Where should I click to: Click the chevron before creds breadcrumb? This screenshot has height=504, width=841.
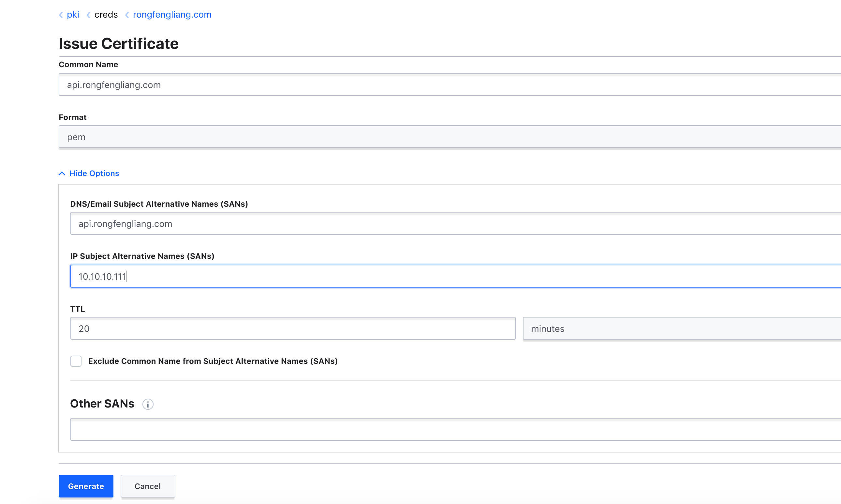89,15
